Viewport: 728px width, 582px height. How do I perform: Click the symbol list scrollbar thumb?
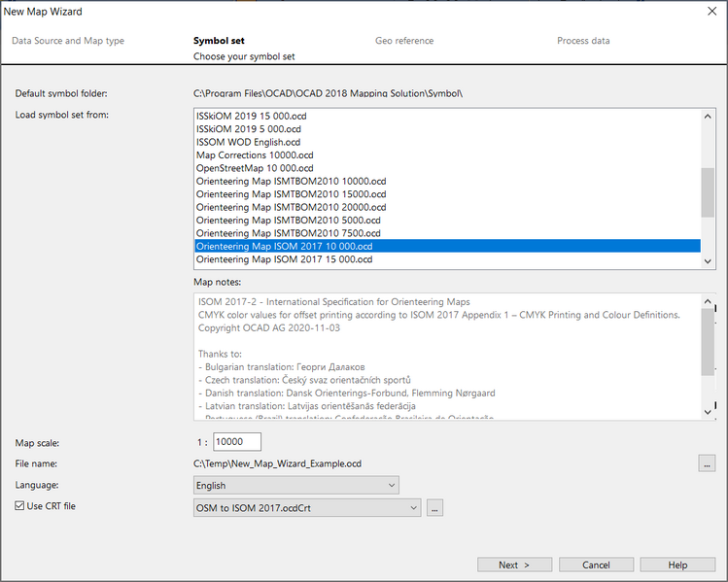(x=708, y=192)
